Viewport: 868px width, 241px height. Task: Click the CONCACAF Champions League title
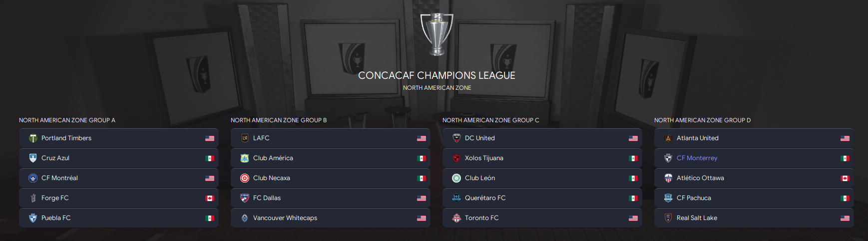click(x=436, y=75)
